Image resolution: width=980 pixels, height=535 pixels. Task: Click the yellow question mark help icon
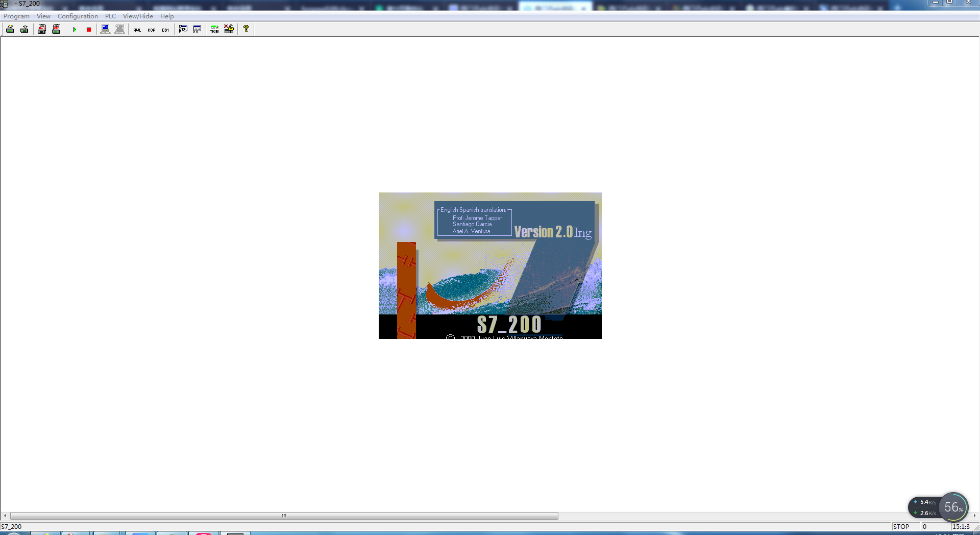tap(246, 29)
